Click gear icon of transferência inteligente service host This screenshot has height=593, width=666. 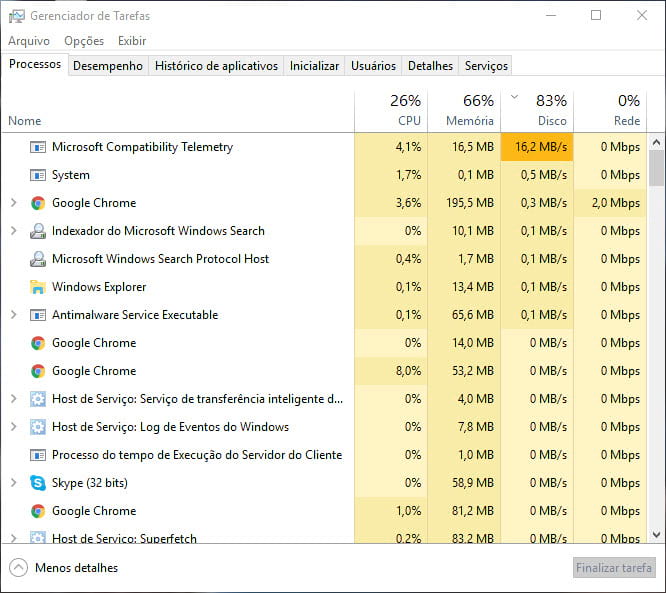38,399
